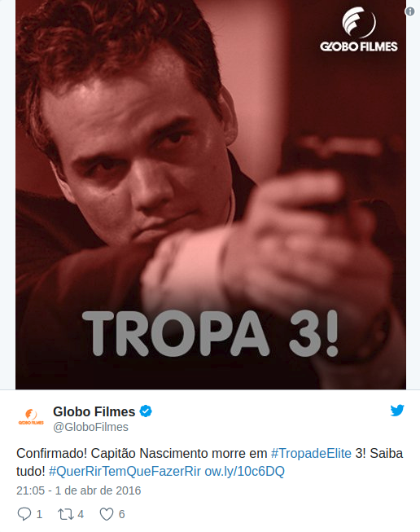Open the #TropadeElite hashtag

click(x=311, y=453)
